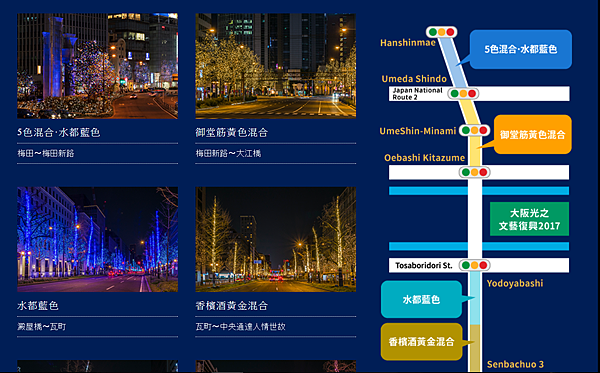Click the orange 御堂筋黃色混合 map callout
The width and height of the screenshot is (600, 373).
tap(532, 134)
